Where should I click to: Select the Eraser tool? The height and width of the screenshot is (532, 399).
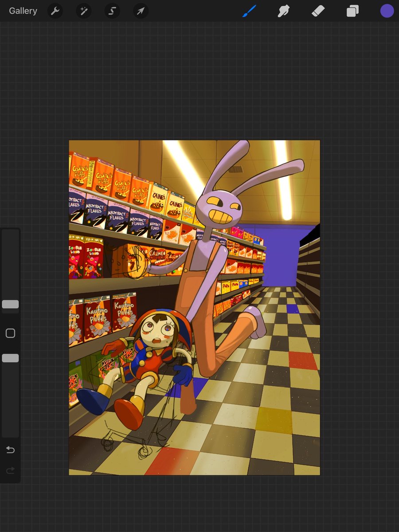(x=318, y=11)
